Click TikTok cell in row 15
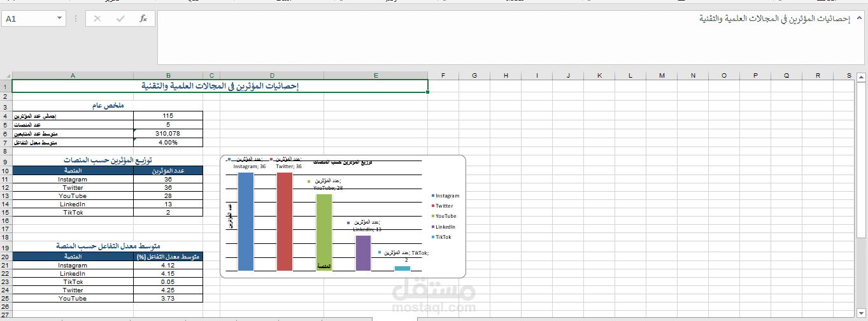Viewport: 868px width, 321px height. click(73, 212)
